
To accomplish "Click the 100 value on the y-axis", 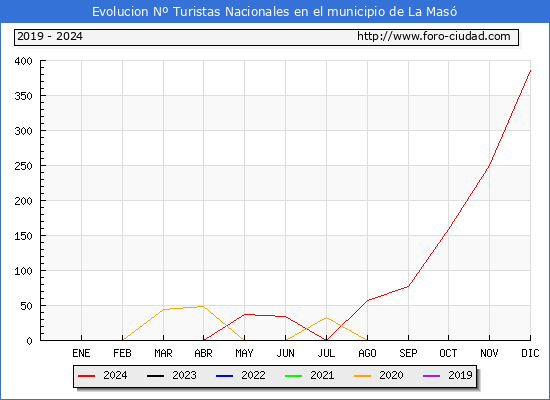I will click(x=23, y=271).
